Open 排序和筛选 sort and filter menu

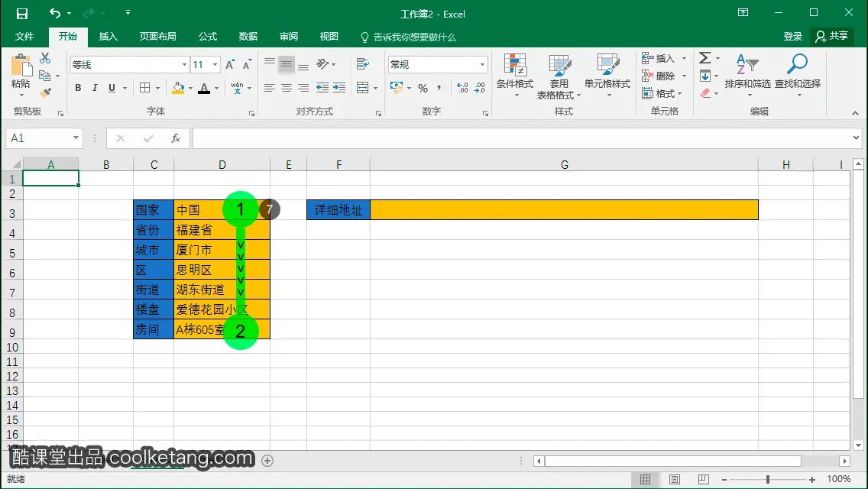tap(747, 76)
